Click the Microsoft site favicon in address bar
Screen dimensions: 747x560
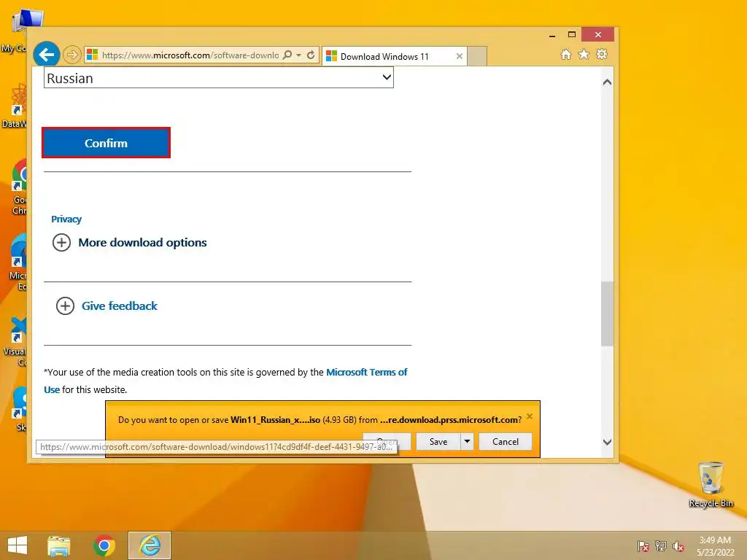click(x=92, y=55)
